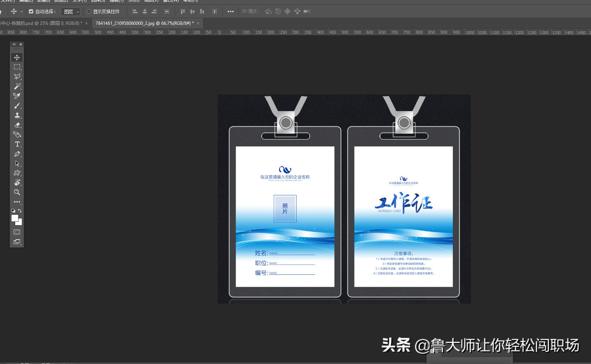Enable the 显示变换控件 checkbox
The height and width of the screenshot is (364, 591).
[89, 11]
